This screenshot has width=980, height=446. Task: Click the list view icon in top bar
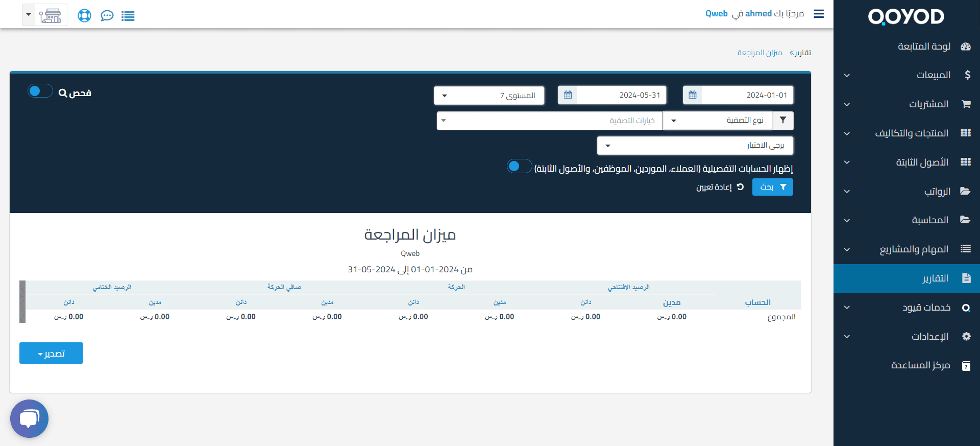point(128,16)
